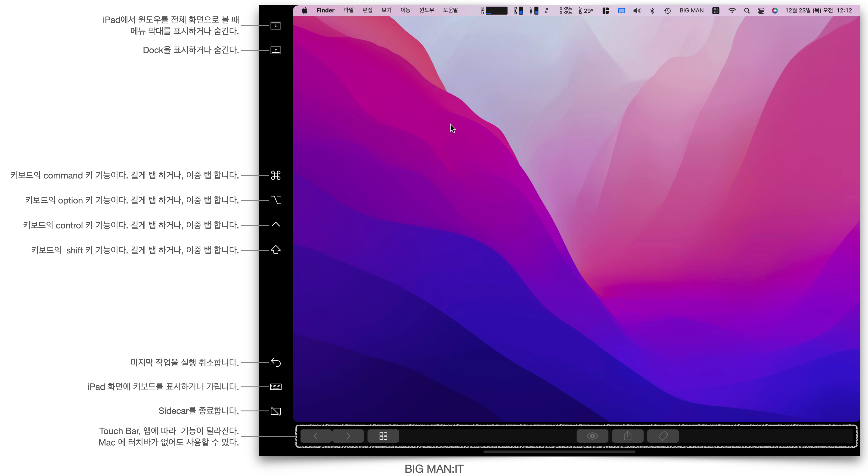Tap the Shift key in sidebar
The height and width of the screenshot is (475, 868).
(276, 250)
